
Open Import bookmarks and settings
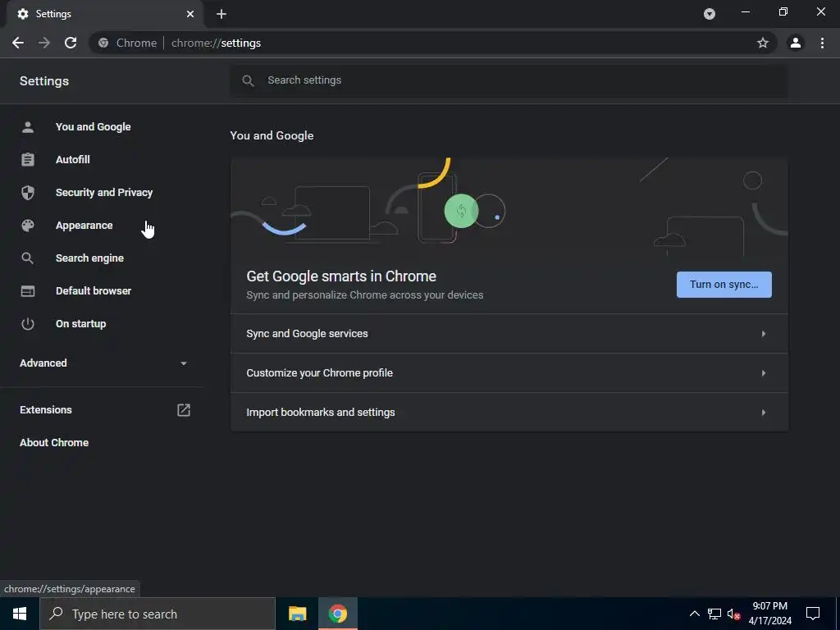(x=509, y=413)
